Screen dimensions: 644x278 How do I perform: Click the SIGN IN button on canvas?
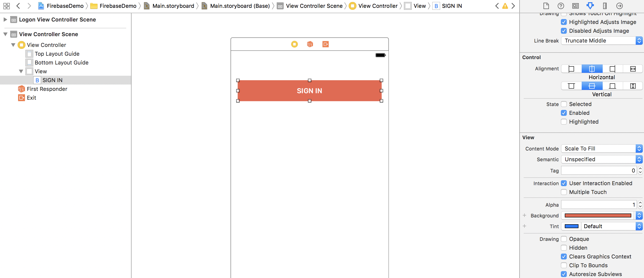(309, 91)
